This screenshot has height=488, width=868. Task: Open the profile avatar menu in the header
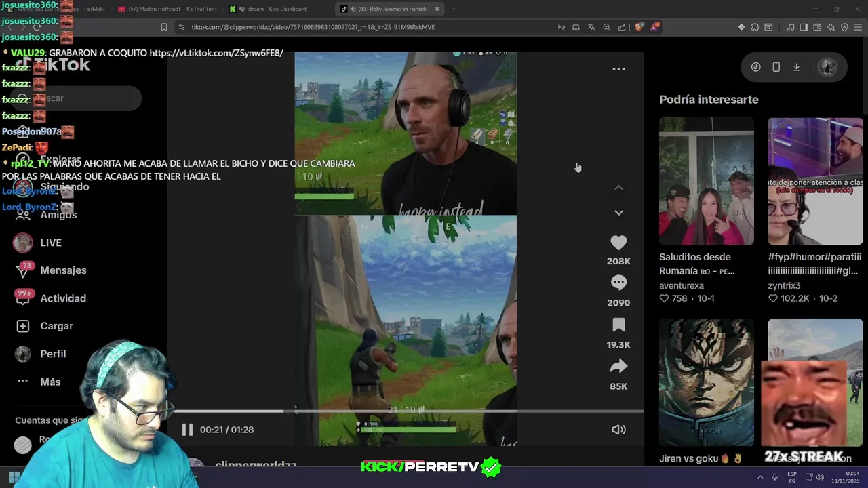[827, 67]
